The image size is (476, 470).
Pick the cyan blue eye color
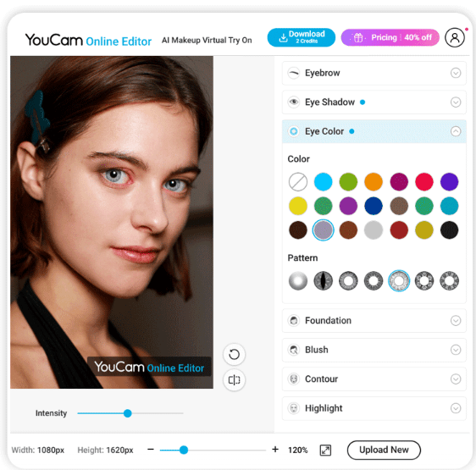[x=323, y=182]
